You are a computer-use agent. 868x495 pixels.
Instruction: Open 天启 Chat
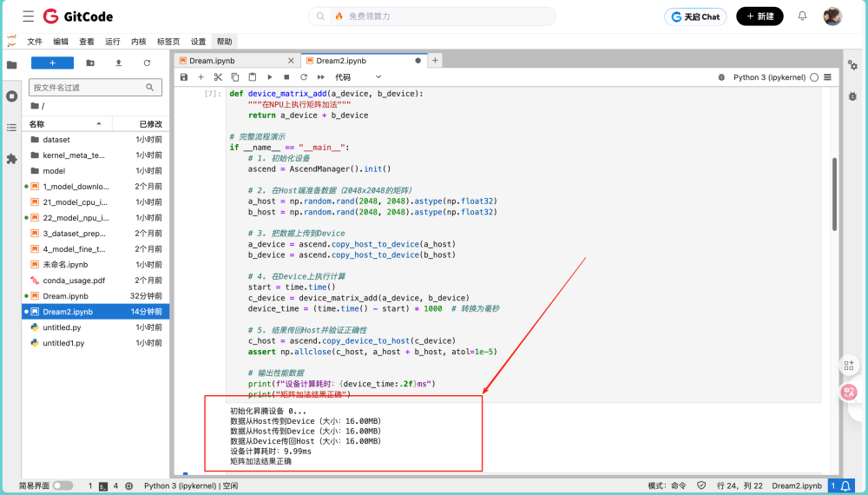pos(695,16)
